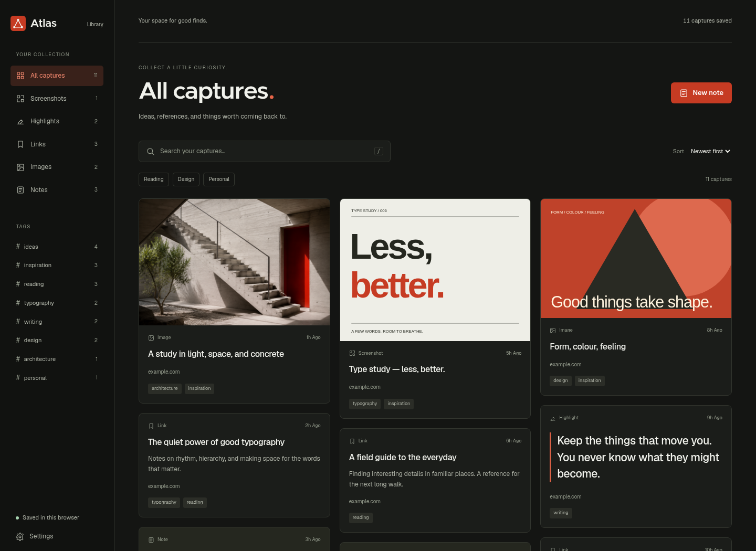This screenshot has height=551, width=756.
Task: Click screenshot type icon on Type study card
Action: (x=352, y=353)
